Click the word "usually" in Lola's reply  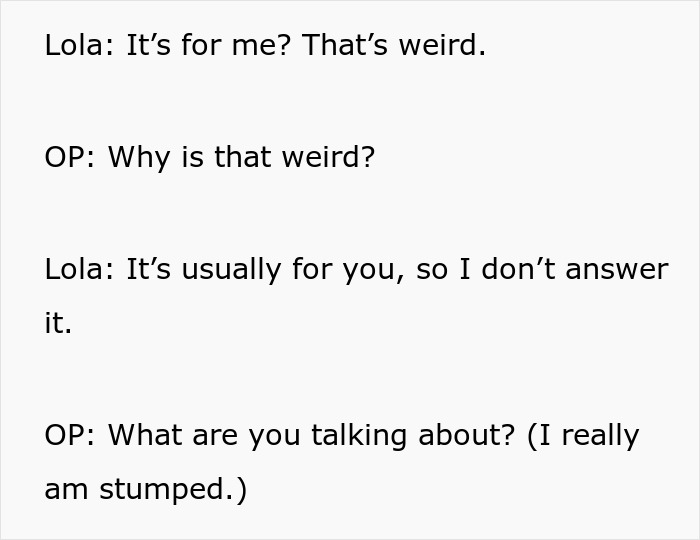(222, 269)
